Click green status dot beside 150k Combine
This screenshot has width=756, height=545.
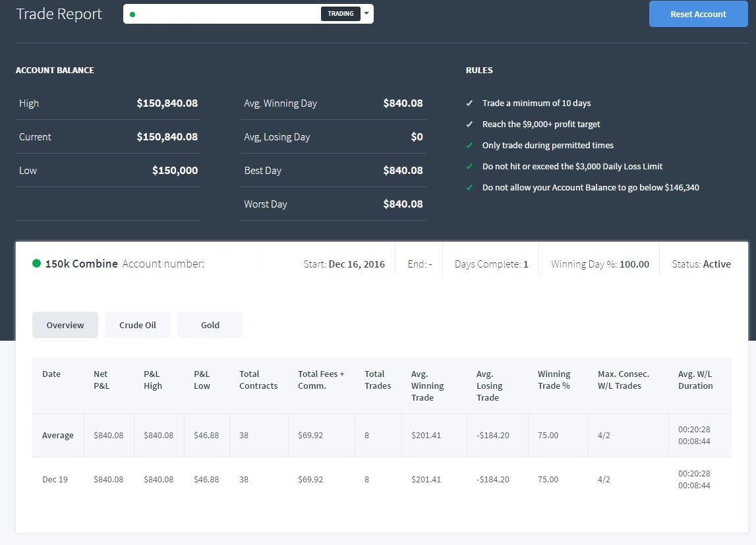click(36, 264)
